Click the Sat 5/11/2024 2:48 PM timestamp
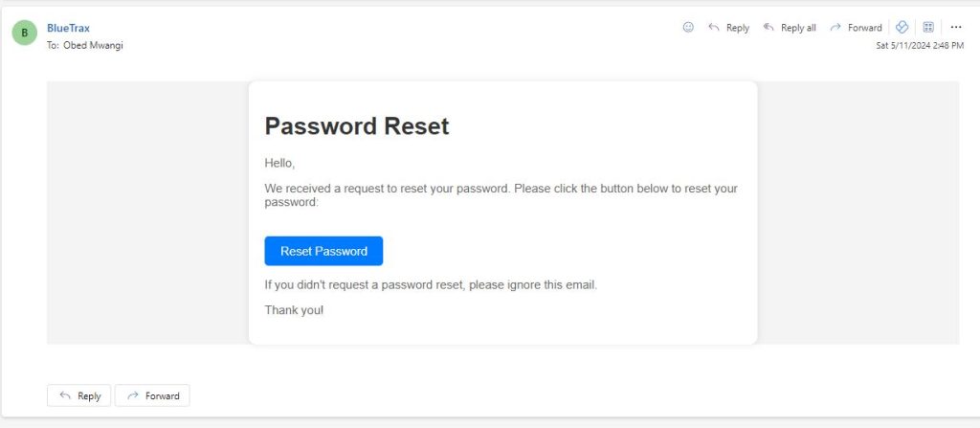 [920, 45]
